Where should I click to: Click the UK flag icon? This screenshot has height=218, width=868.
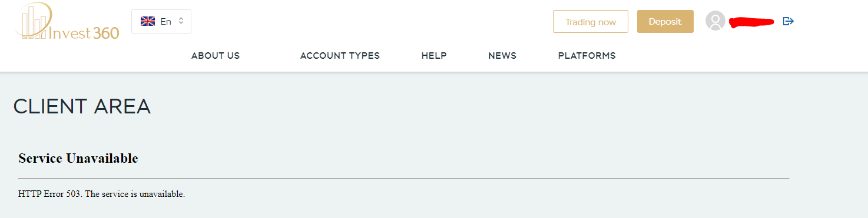click(x=148, y=21)
